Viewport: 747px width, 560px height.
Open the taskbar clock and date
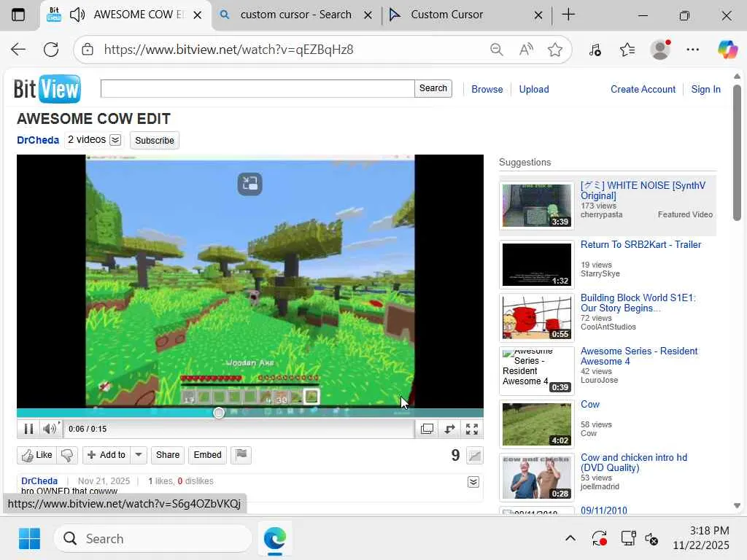(701, 538)
